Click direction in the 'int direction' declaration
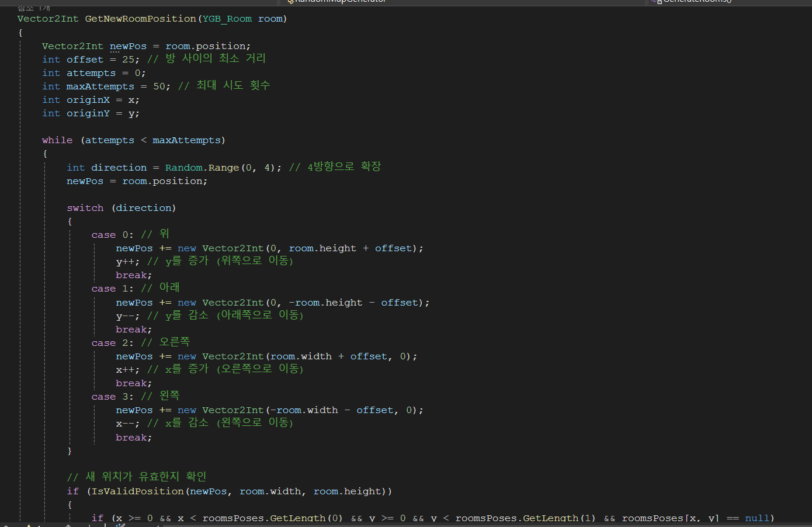Screen dimensions: 812x527 tap(119, 168)
